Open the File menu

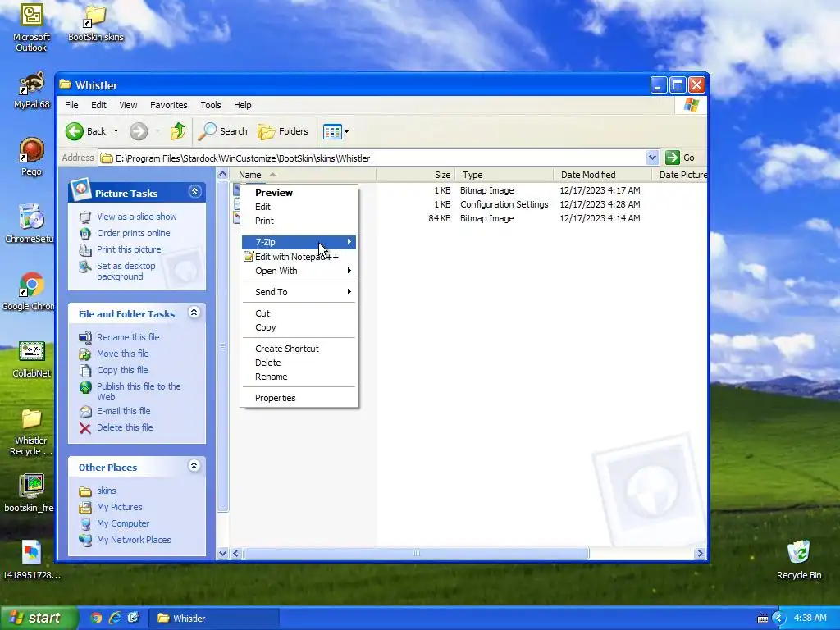click(x=71, y=105)
